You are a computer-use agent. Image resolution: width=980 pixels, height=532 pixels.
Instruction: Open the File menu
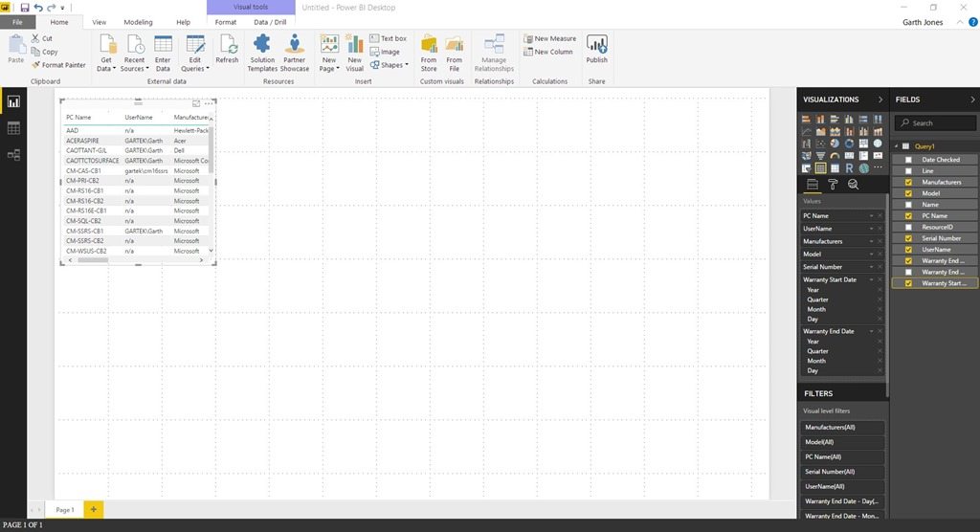tap(17, 22)
